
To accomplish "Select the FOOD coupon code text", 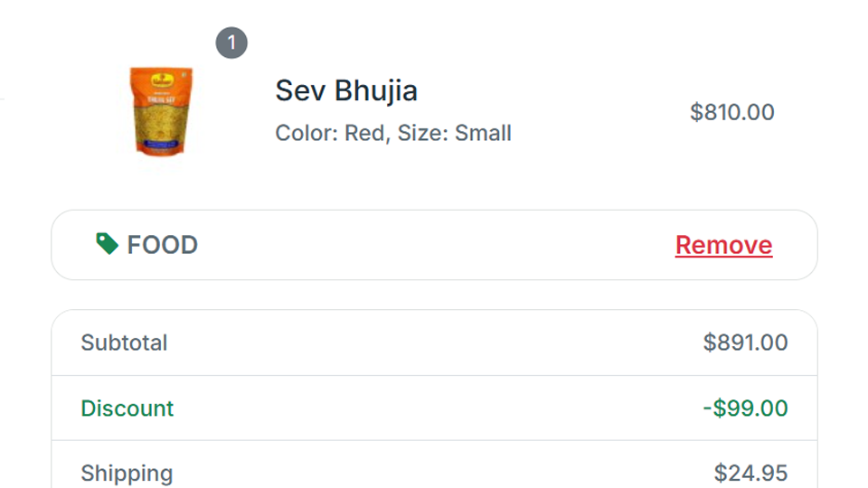I will click(163, 245).
